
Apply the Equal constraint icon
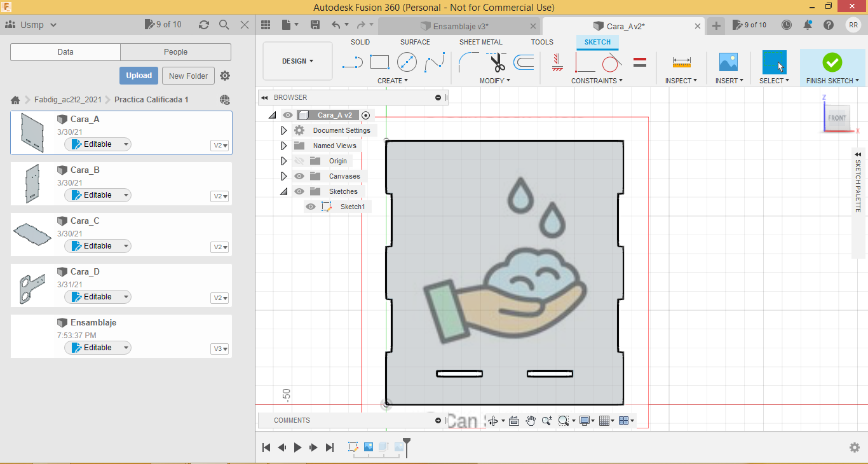coord(640,62)
